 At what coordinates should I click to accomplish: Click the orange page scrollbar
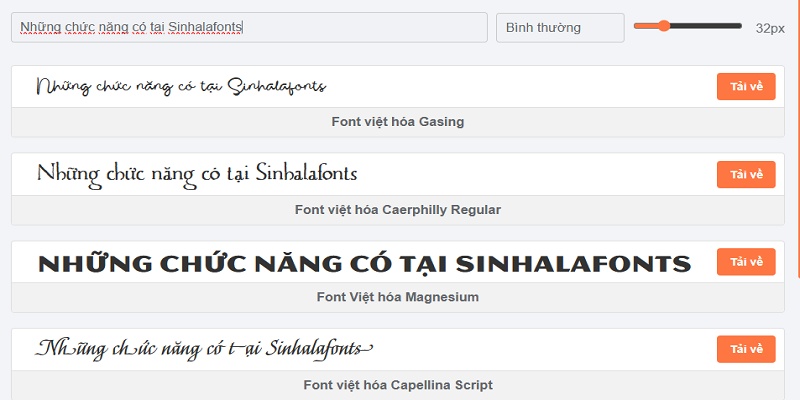coord(798,138)
